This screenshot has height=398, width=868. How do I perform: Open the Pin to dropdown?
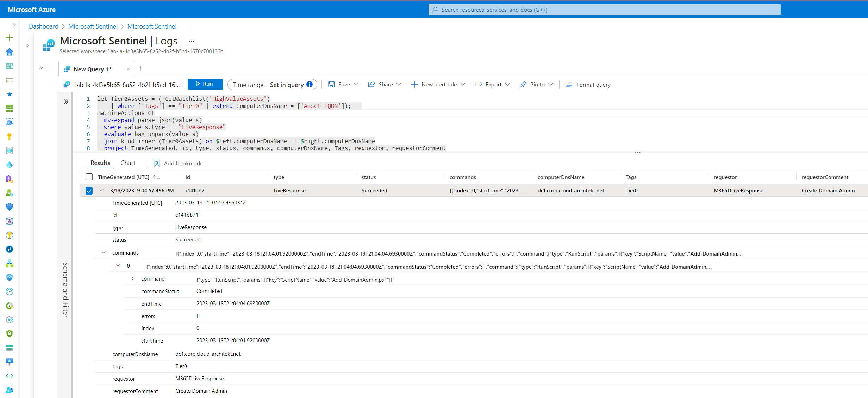(x=537, y=85)
